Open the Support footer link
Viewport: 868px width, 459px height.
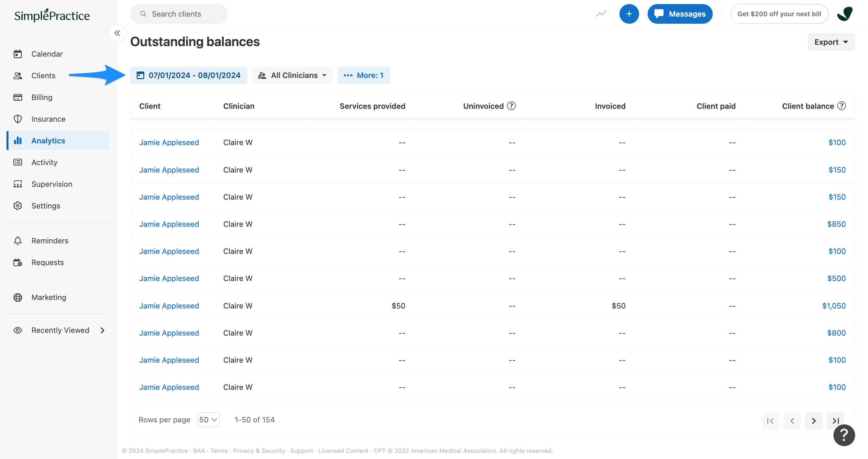(x=301, y=451)
